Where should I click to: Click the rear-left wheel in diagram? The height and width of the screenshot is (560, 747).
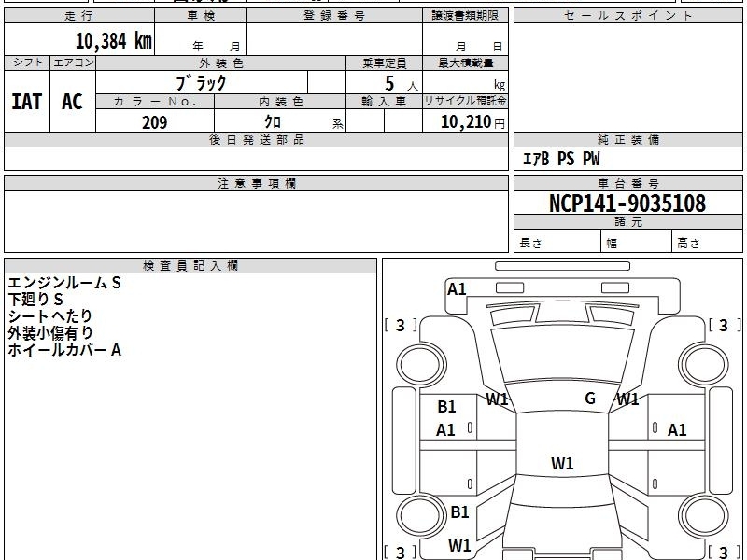tap(421, 515)
